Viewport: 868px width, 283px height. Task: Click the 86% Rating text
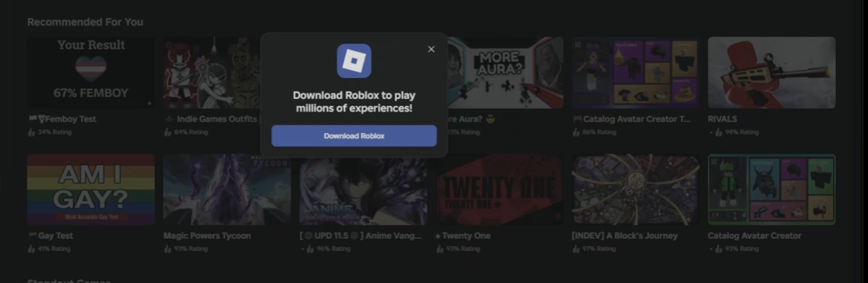(x=599, y=132)
